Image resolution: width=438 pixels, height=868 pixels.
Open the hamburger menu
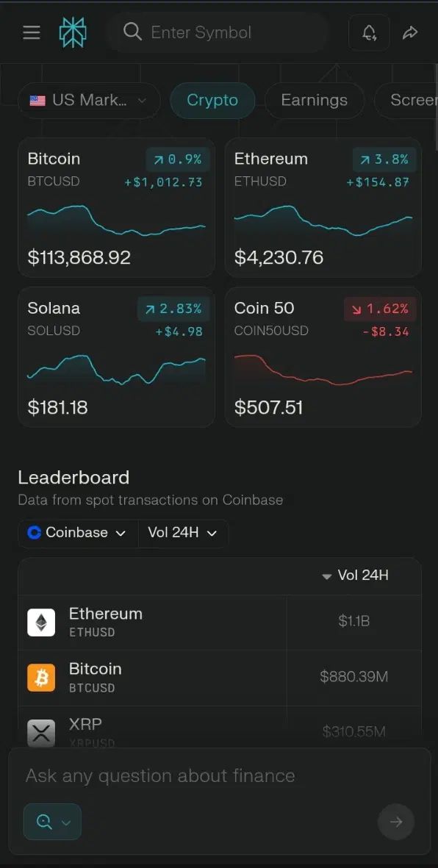32,32
